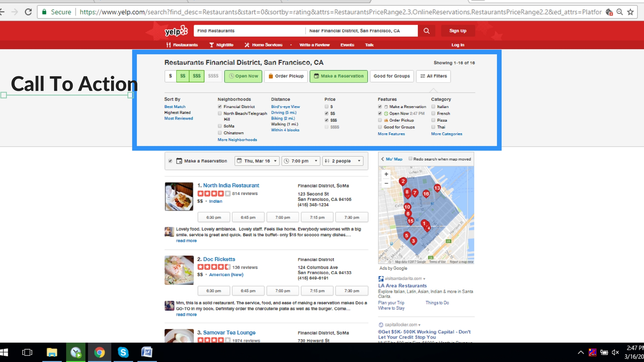Open the Nightlife nav menu

(x=221, y=45)
